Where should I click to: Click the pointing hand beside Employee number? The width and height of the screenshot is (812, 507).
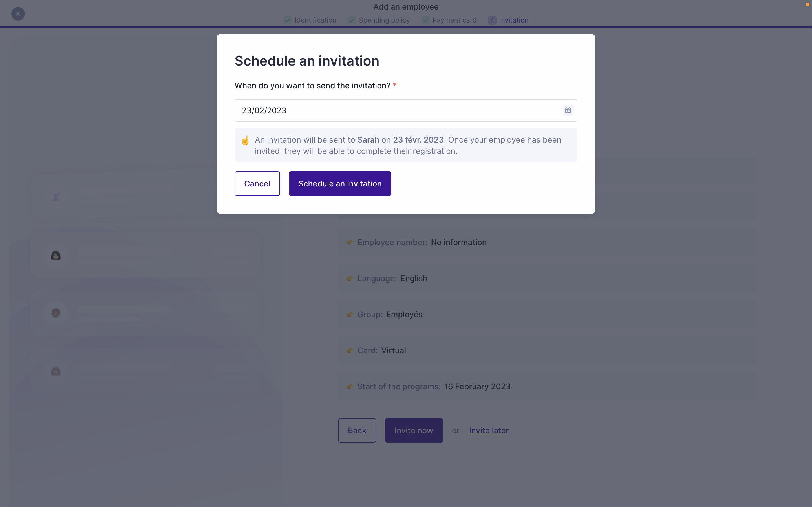click(x=350, y=242)
